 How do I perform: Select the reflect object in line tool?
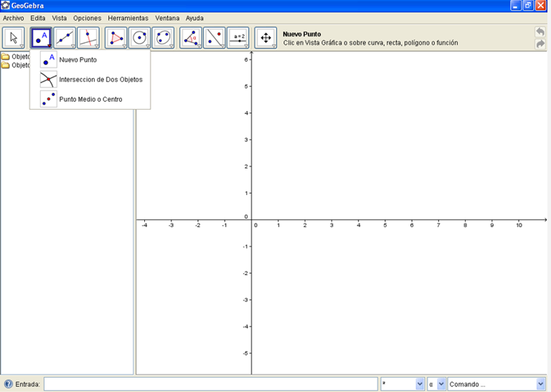coord(215,38)
